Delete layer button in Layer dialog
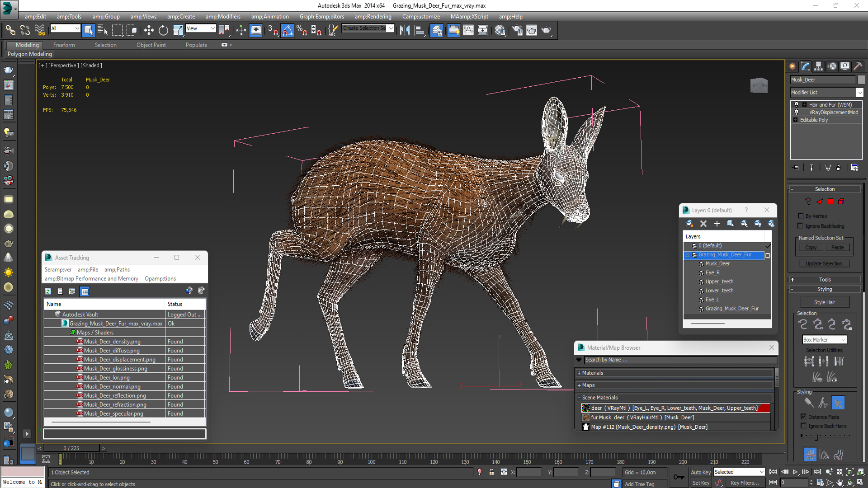 click(703, 224)
